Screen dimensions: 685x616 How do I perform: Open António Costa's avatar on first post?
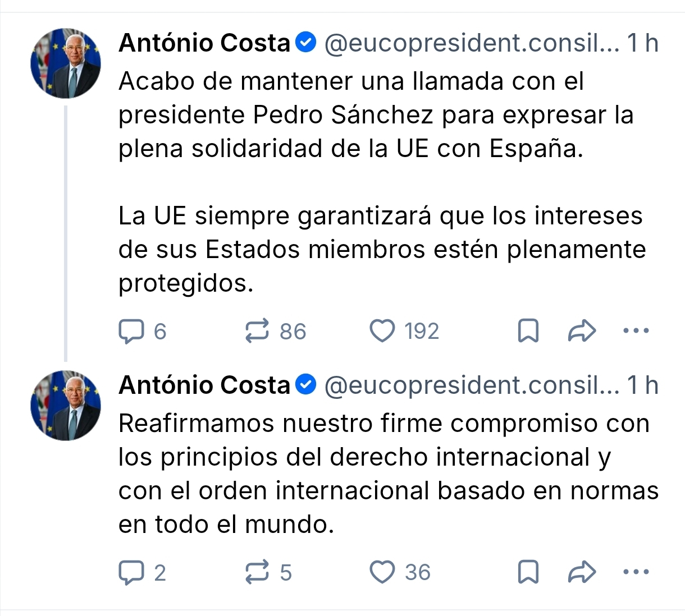tap(66, 63)
